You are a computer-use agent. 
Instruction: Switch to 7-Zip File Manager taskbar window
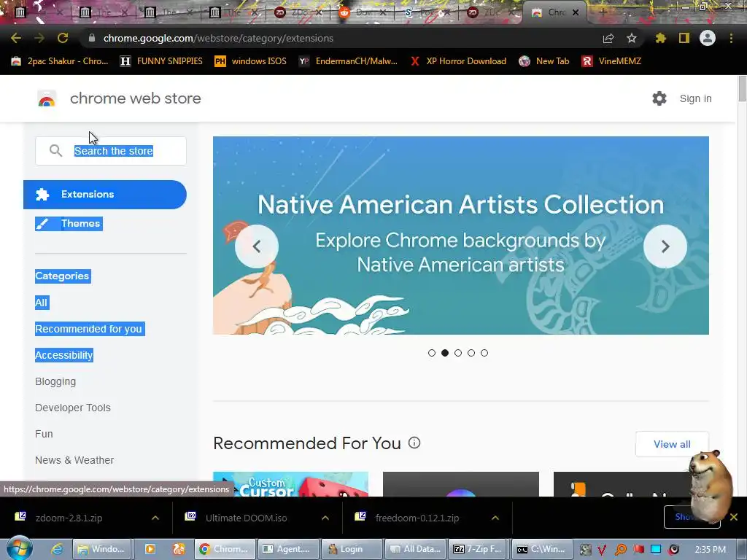coord(479,549)
